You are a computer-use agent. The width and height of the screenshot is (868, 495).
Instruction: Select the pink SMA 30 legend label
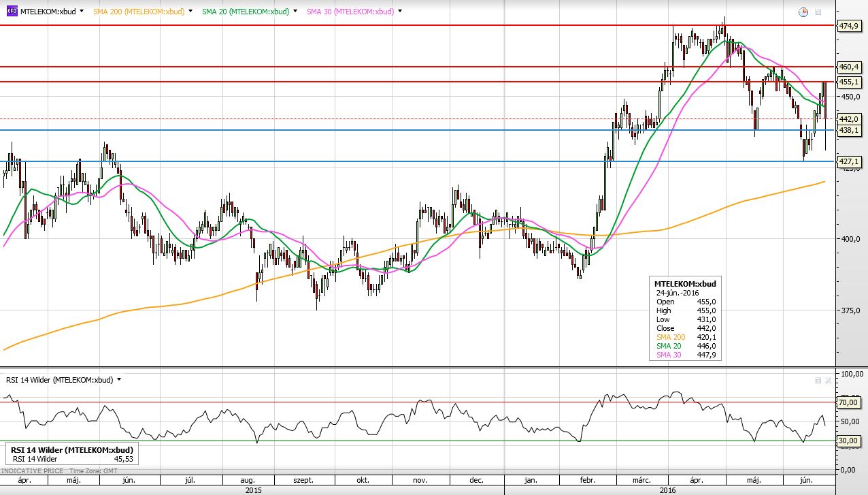[x=350, y=12]
